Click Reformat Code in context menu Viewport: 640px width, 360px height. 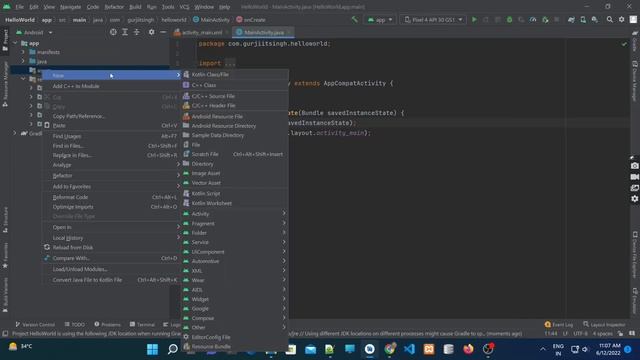point(111,197)
